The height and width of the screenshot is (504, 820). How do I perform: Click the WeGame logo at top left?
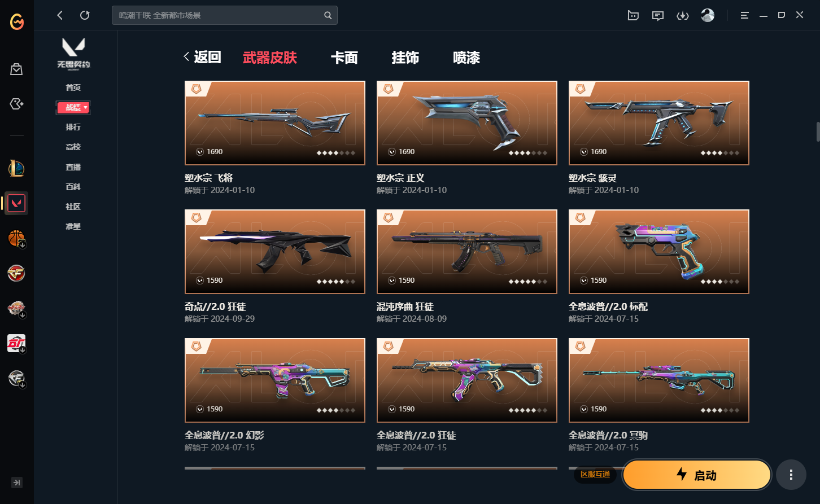(17, 22)
